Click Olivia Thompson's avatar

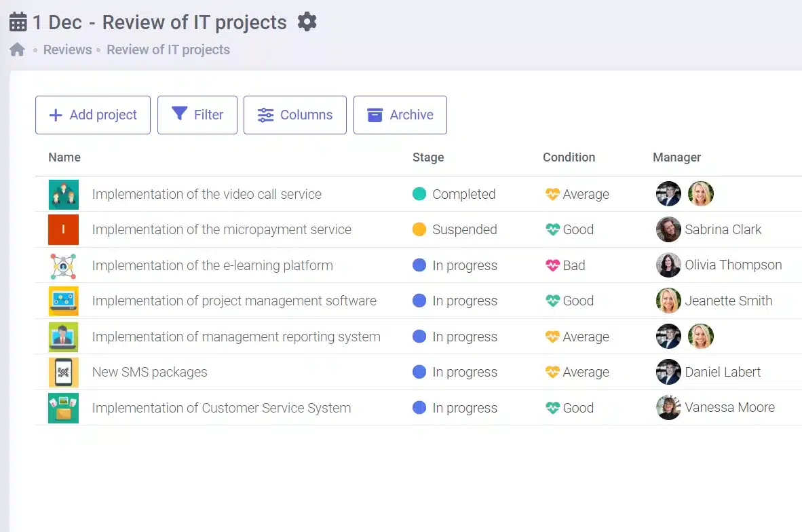(x=668, y=265)
